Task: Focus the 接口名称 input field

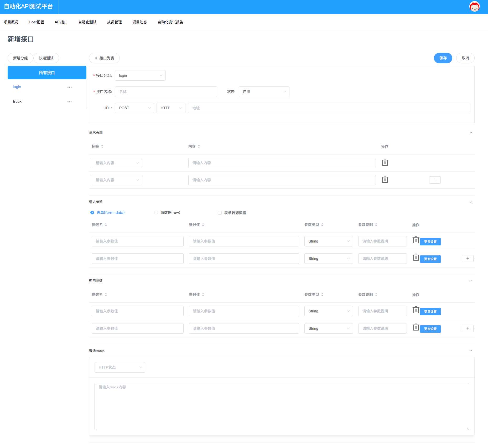Action: (x=166, y=92)
